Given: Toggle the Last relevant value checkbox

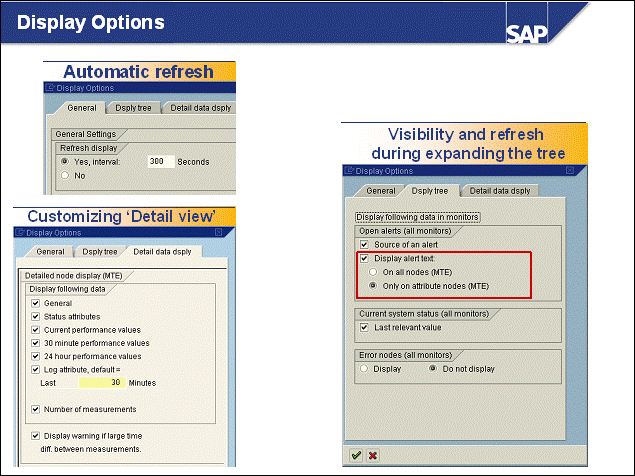Looking at the screenshot, I should [x=364, y=327].
